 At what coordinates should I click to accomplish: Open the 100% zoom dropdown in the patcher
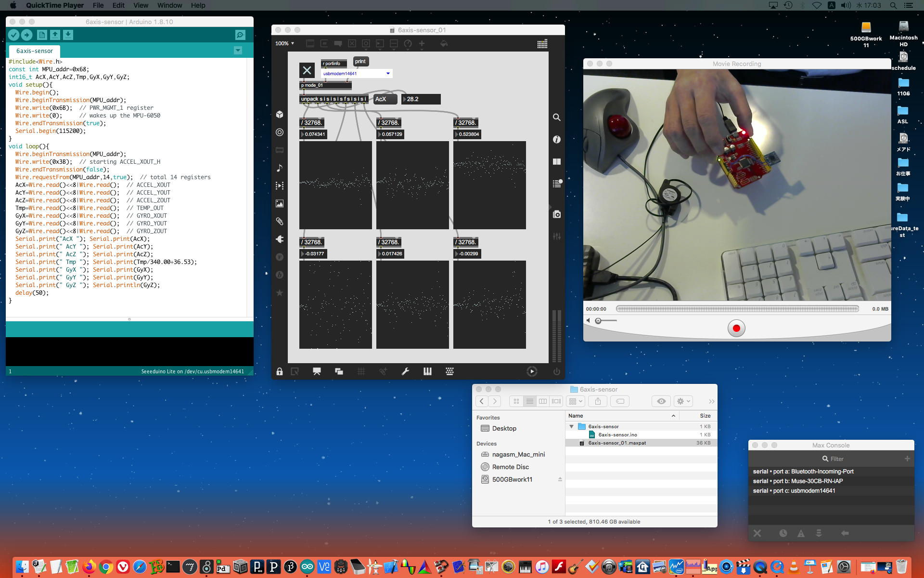284,43
